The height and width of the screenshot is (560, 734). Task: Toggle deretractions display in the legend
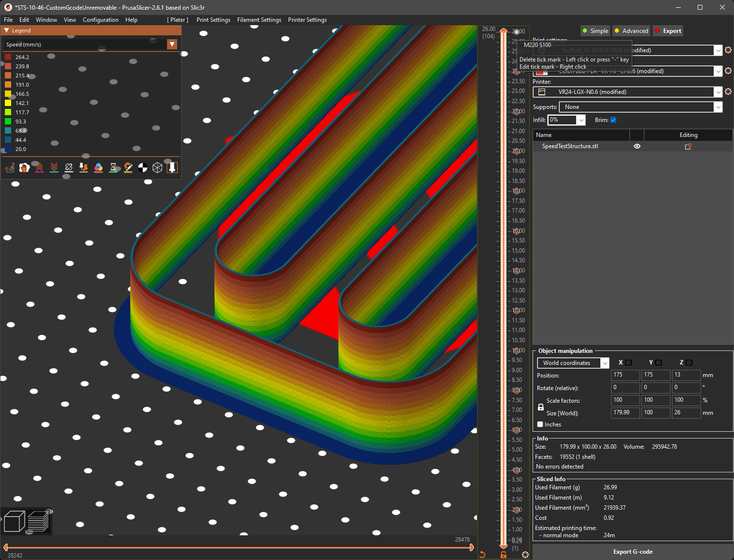point(54,167)
